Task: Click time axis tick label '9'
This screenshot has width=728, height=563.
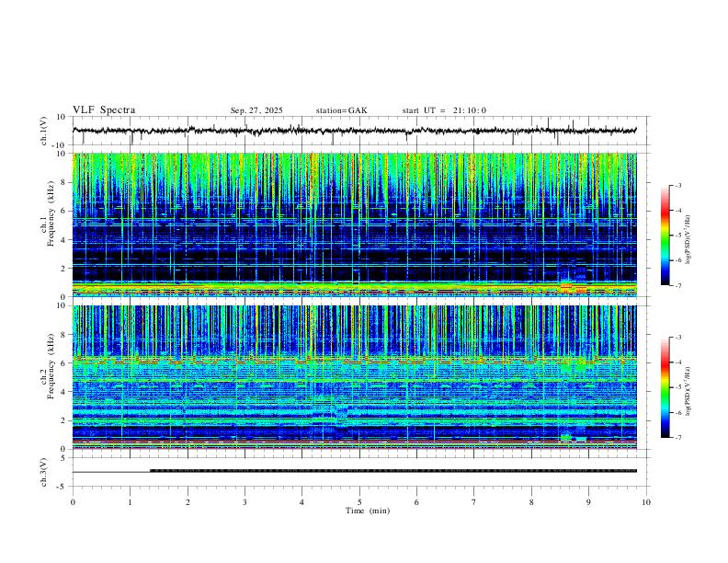Action: (x=588, y=502)
